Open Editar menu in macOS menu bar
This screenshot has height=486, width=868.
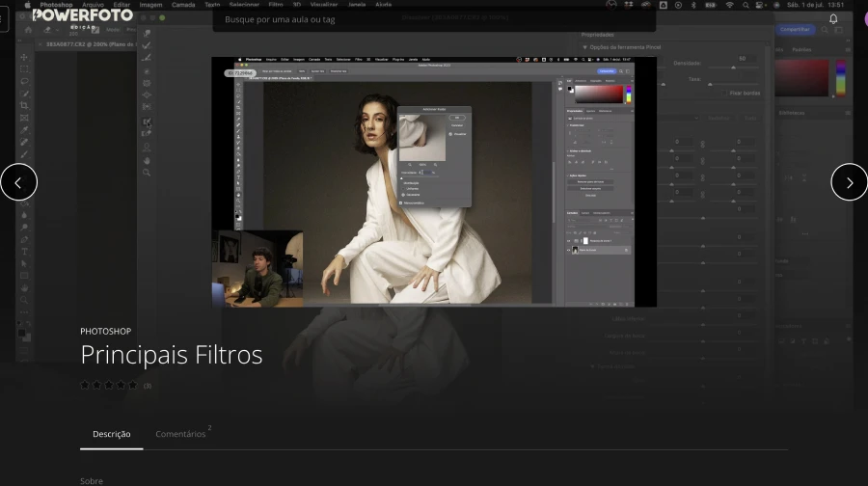pyautogui.click(x=122, y=5)
